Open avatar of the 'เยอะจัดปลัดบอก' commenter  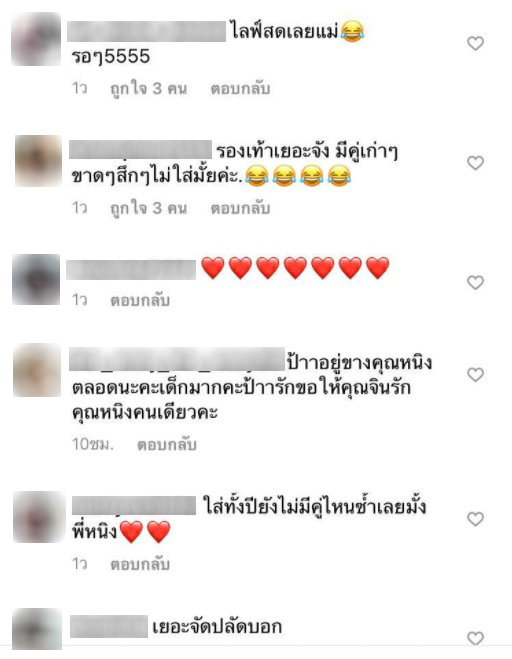pyautogui.click(x=37, y=629)
